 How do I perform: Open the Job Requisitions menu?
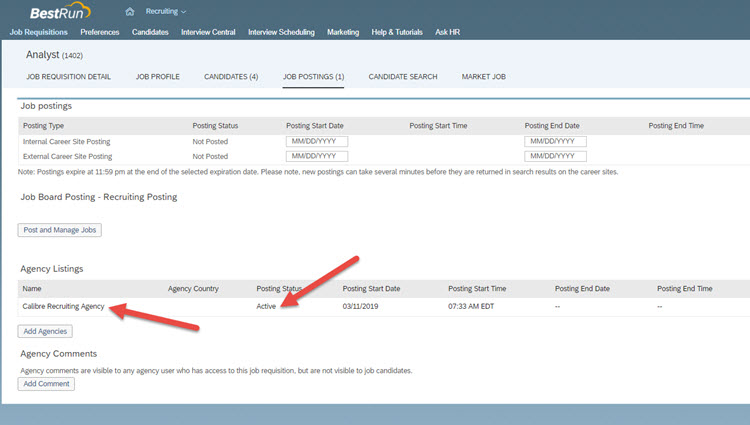(39, 32)
